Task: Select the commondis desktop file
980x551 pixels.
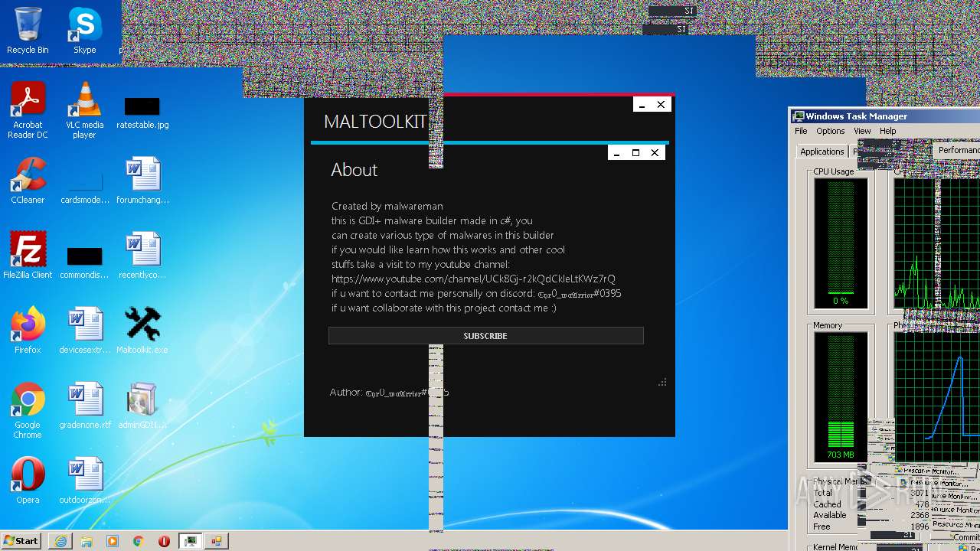Action: [x=84, y=261]
